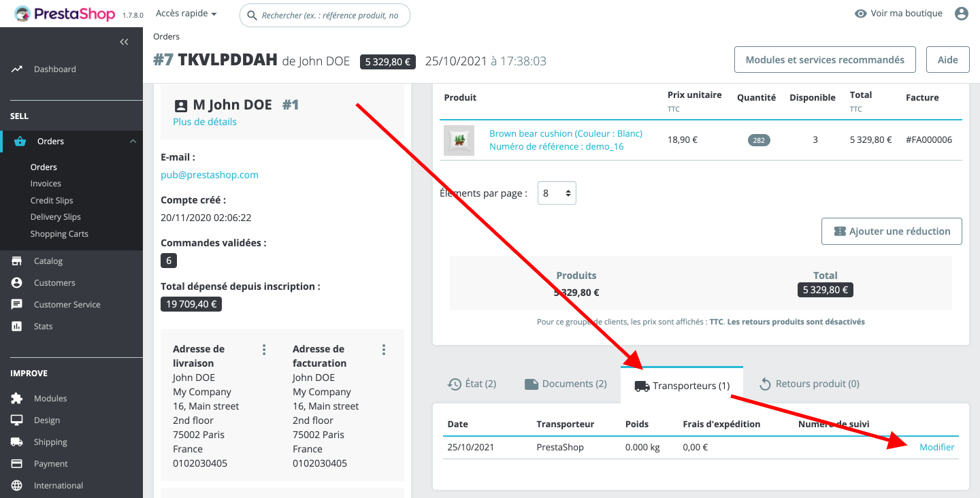Switch to the État (2) tab
Screen dimensions: 980x498
[472, 384]
